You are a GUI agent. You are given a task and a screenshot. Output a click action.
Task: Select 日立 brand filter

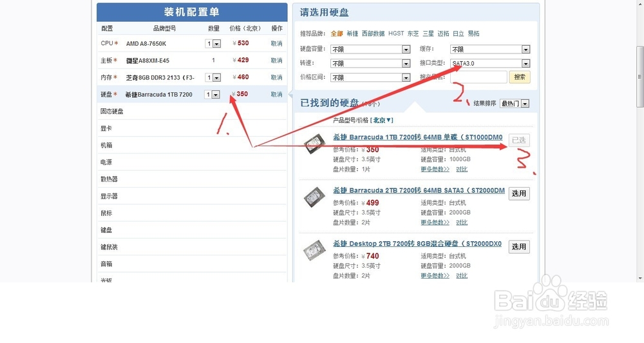pyautogui.click(x=459, y=34)
